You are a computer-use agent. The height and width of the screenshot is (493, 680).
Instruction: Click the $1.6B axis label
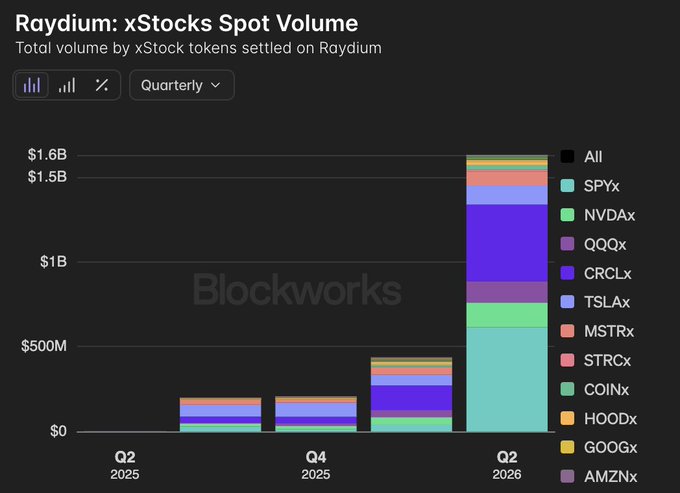(47, 154)
